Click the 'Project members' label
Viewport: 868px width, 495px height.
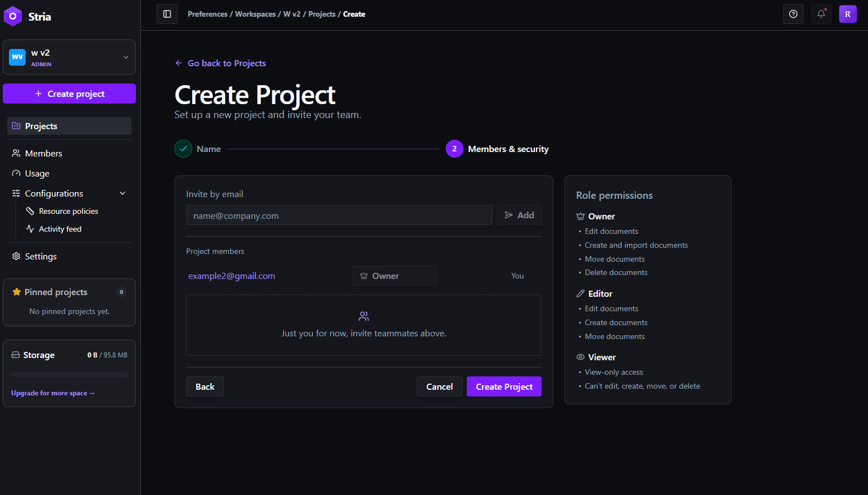215,251
